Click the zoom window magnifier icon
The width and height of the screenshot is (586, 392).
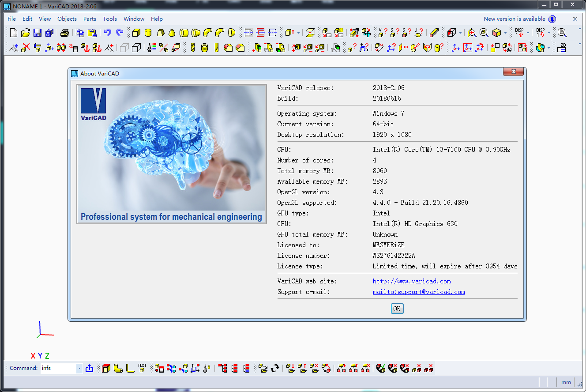pos(484,32)
